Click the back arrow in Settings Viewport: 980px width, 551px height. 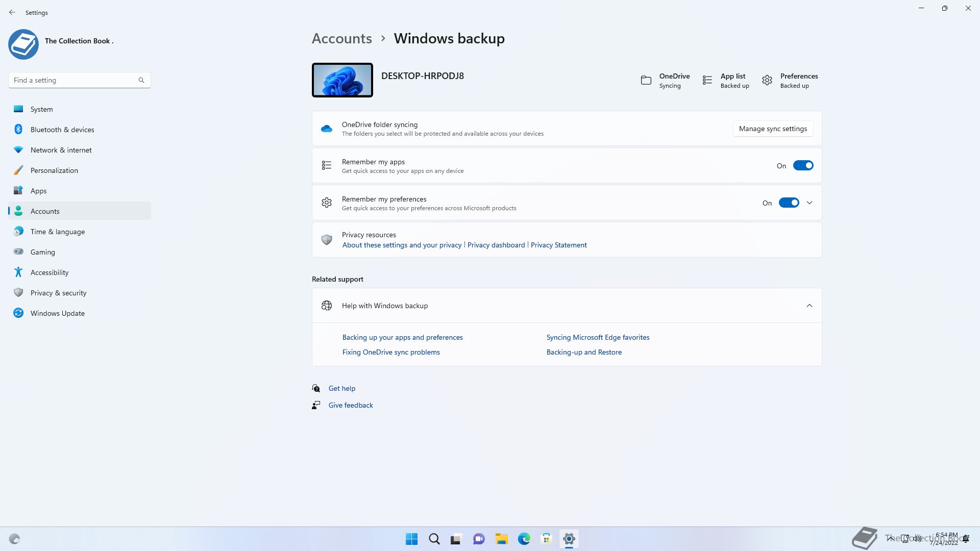pos(12,12)
